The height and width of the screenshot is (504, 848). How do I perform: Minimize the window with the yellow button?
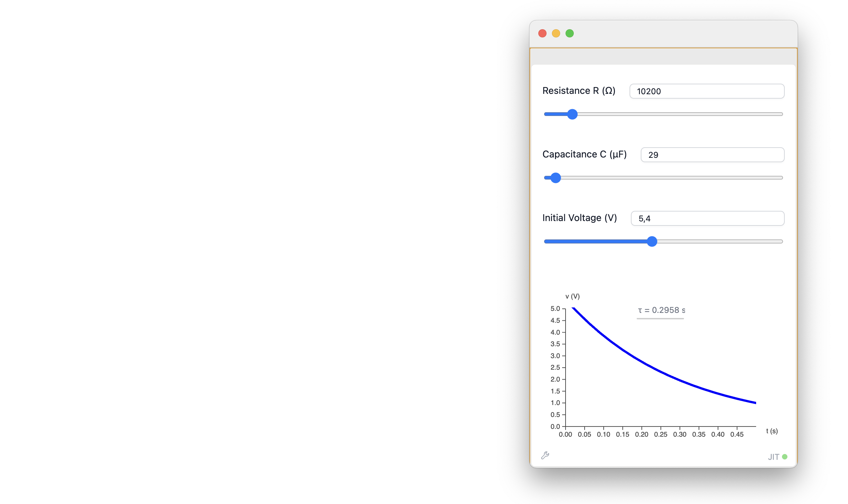coord(556,33)
